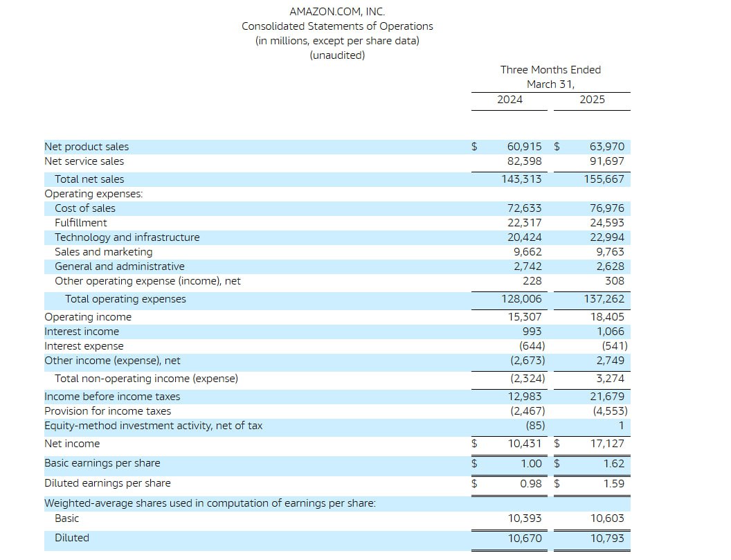The width and height of the screenshot is (731, 560).
Task: Click Operating income value 18,405
Action: click(607, 317)
